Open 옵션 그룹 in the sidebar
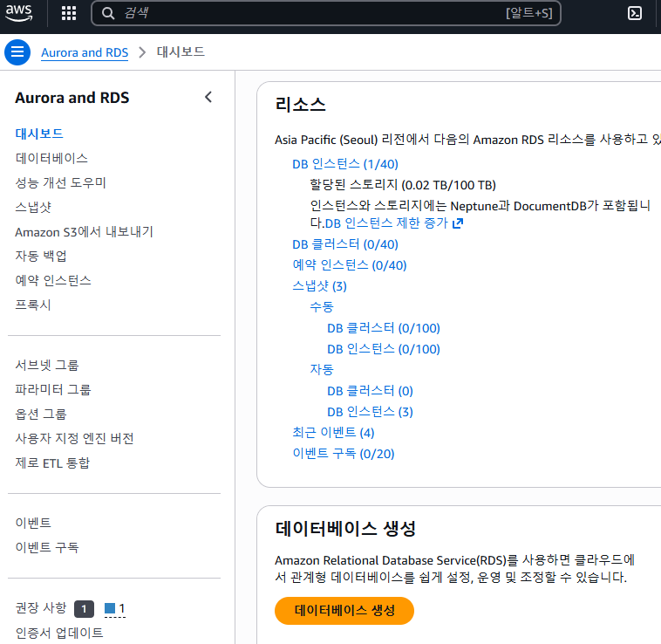 40,414
